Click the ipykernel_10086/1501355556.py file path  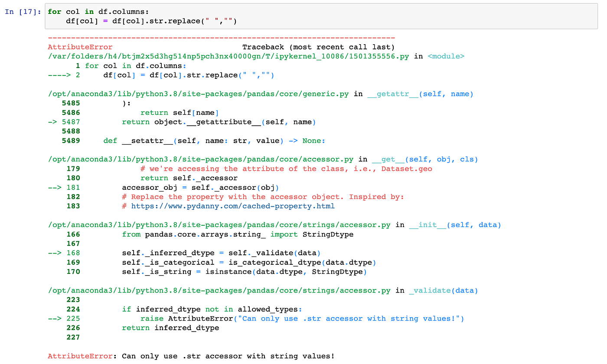pos(228,56)
